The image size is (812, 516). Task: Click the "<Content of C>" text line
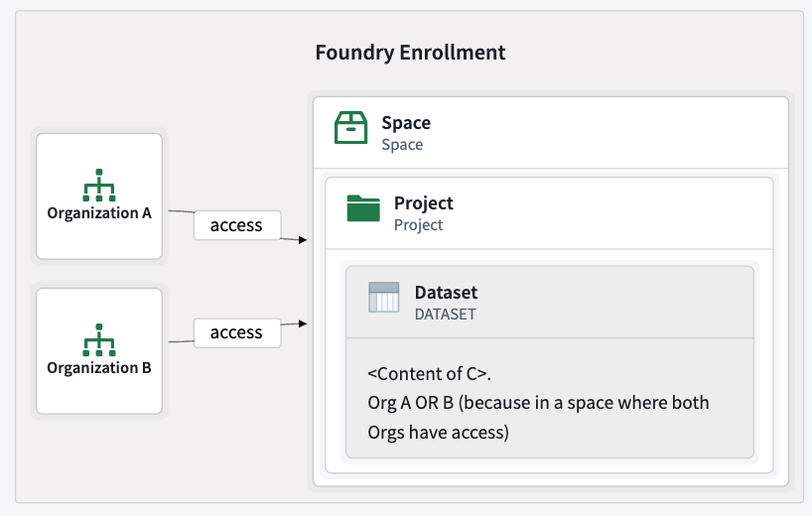click(x=429, y=374)
